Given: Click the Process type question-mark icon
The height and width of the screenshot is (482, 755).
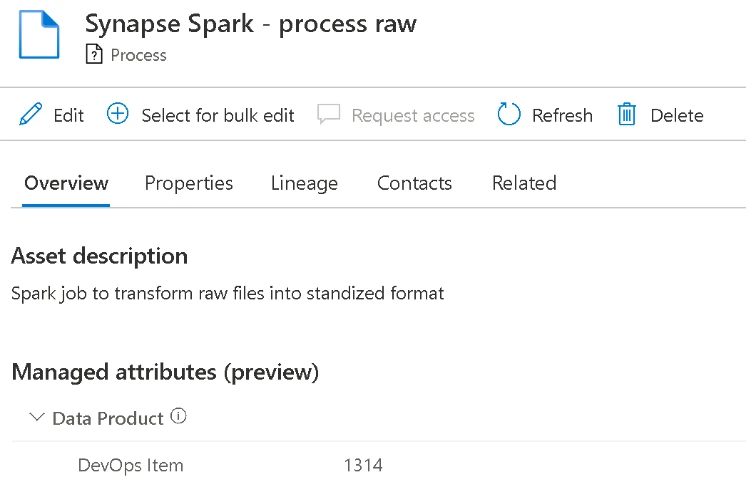Looking at the screenshot, I should pos(95,55).
